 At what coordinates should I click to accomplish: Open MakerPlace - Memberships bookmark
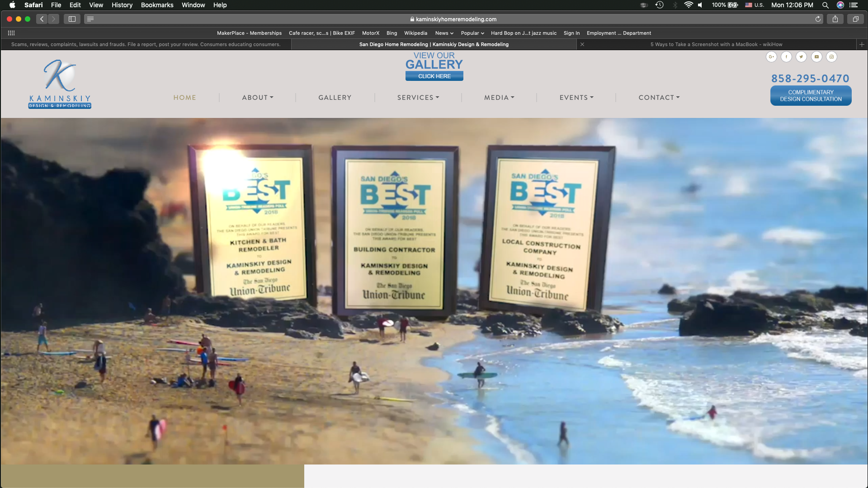[x=249, y=33]
